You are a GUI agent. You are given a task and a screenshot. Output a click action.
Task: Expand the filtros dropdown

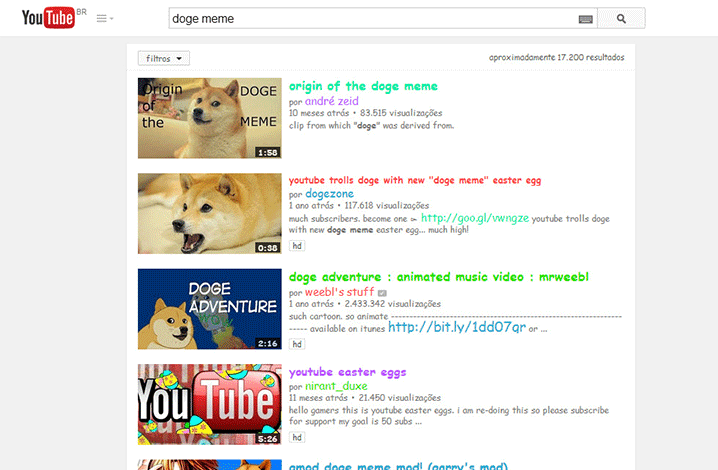click(x=164, y=59)
